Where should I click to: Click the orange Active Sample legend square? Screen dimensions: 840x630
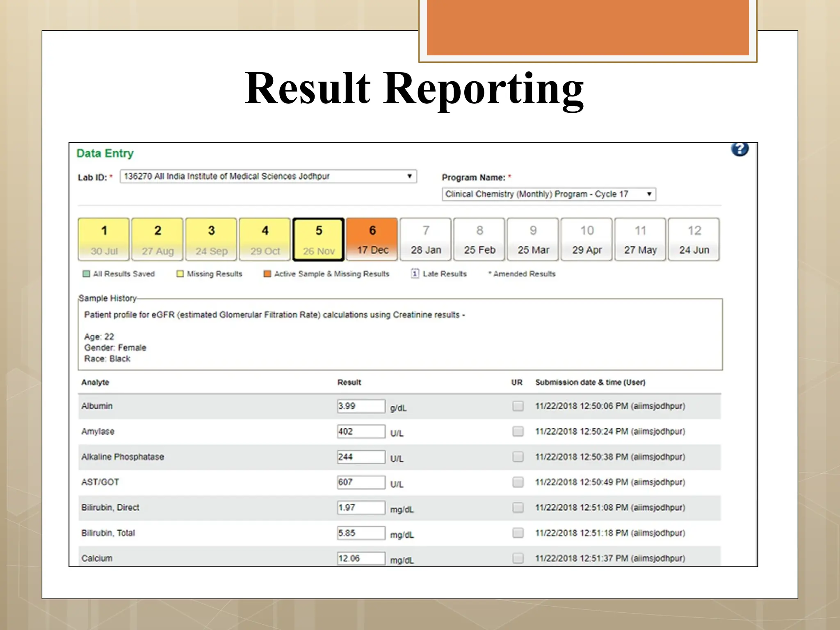point(267,274)
